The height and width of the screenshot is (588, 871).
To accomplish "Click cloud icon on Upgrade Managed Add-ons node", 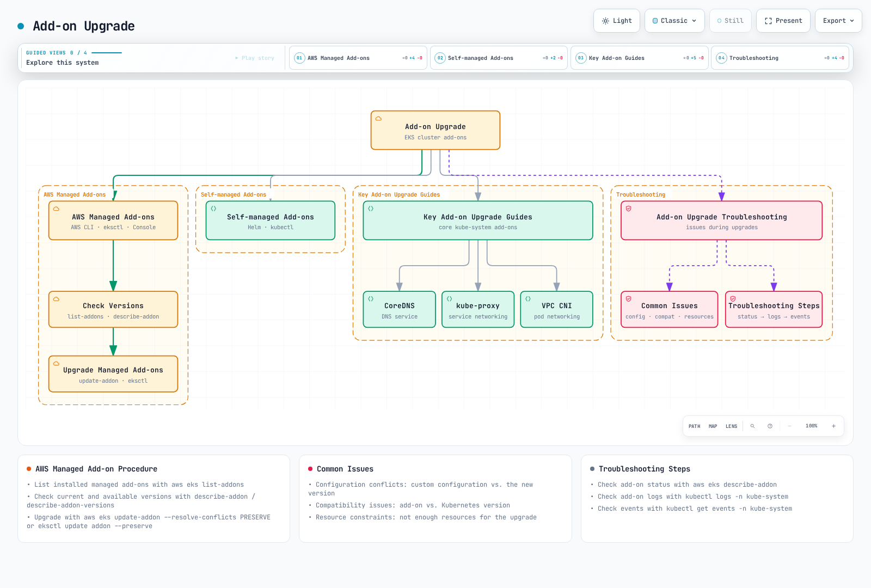I will (56, 363).
